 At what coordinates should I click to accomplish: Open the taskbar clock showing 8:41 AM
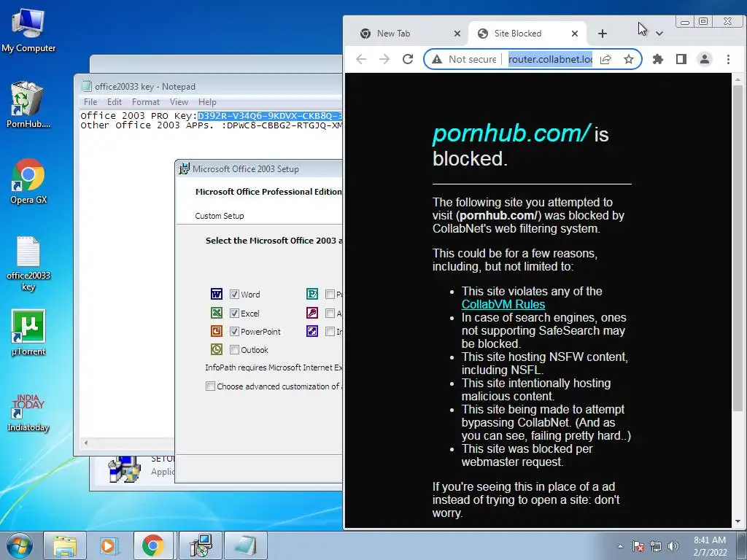point(709,546)
